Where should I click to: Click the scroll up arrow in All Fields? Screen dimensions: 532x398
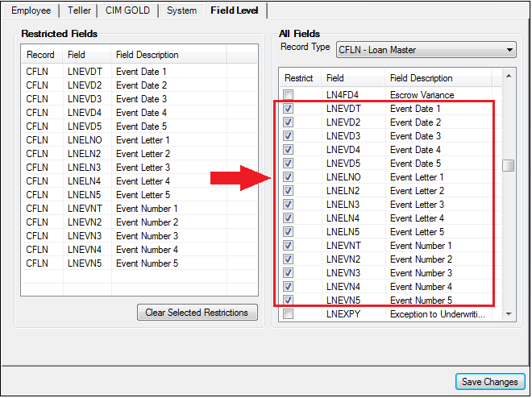click(x=508, y=76)
